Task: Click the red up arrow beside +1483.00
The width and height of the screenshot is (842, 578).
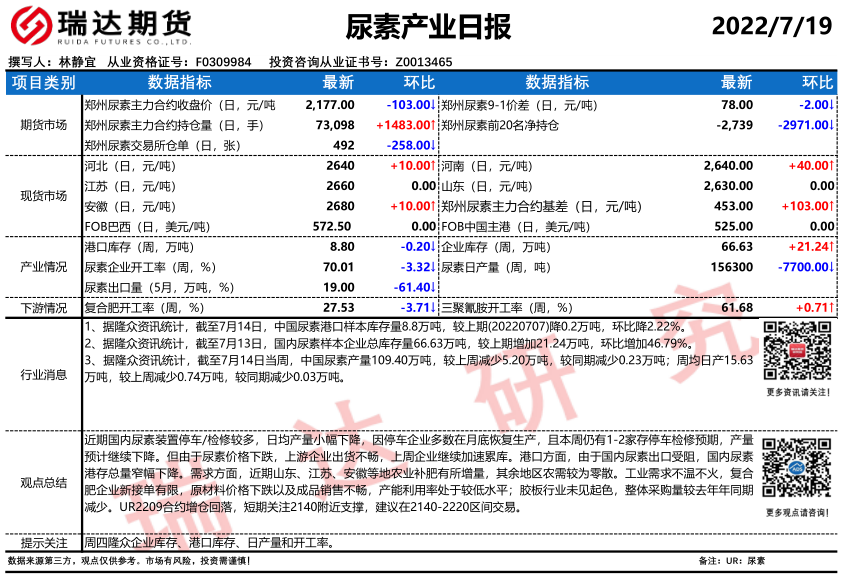Action: pos(432,125)
